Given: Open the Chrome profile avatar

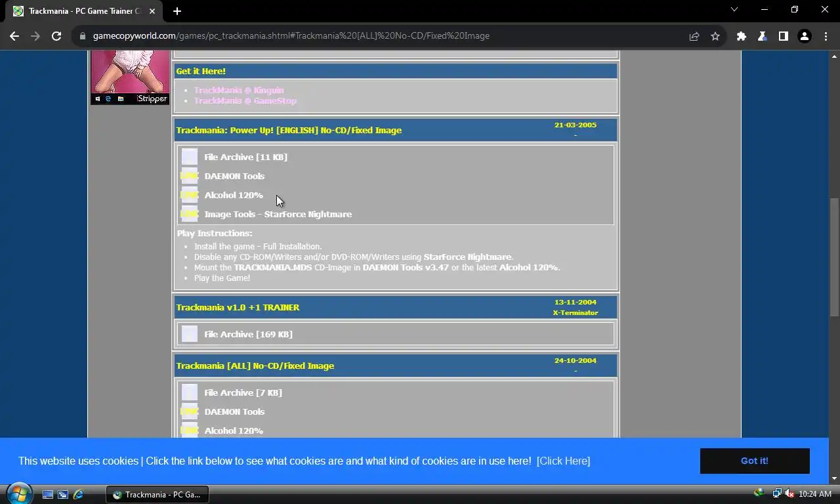Looking at the screenshot, I should pyautogui.click(x=804, y=36).
